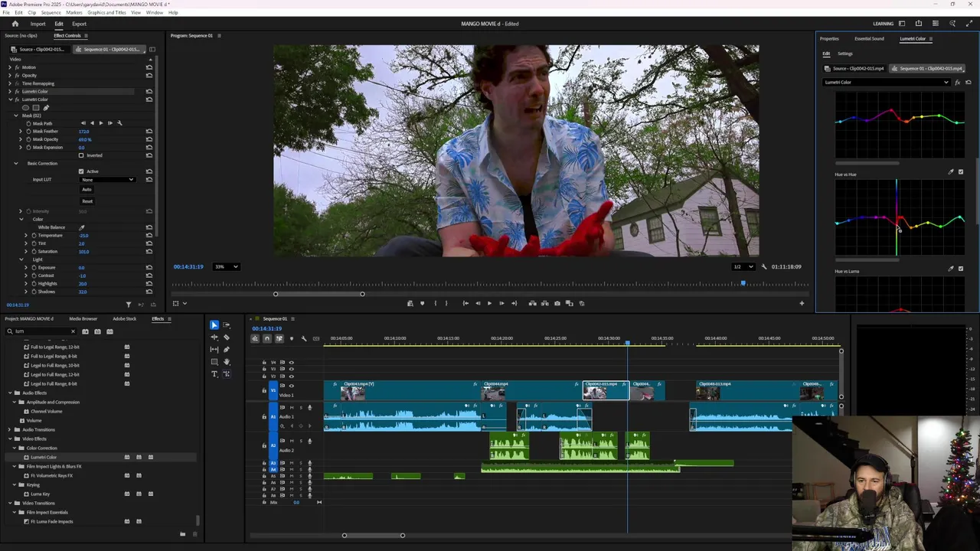Click White Balance eyedropper
This screenshot has height=551, width=980.
tap(81, 227)
